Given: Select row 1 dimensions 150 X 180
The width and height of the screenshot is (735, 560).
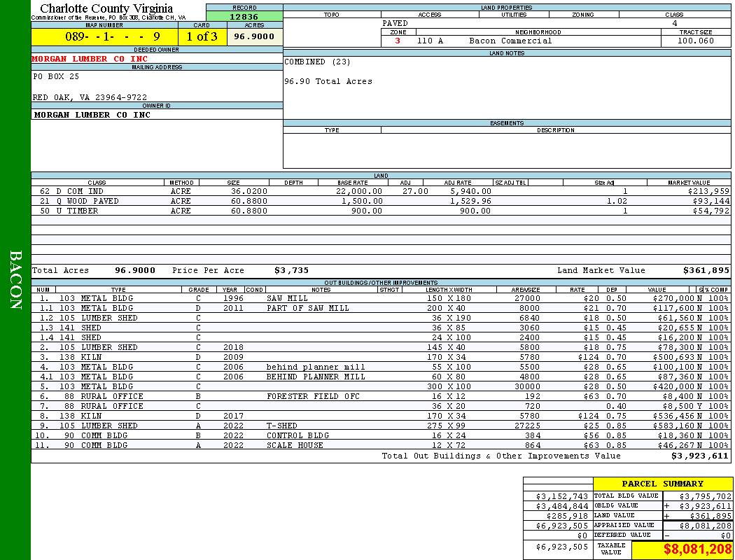Looking at the screenshot, I should [x=448, y=298].
